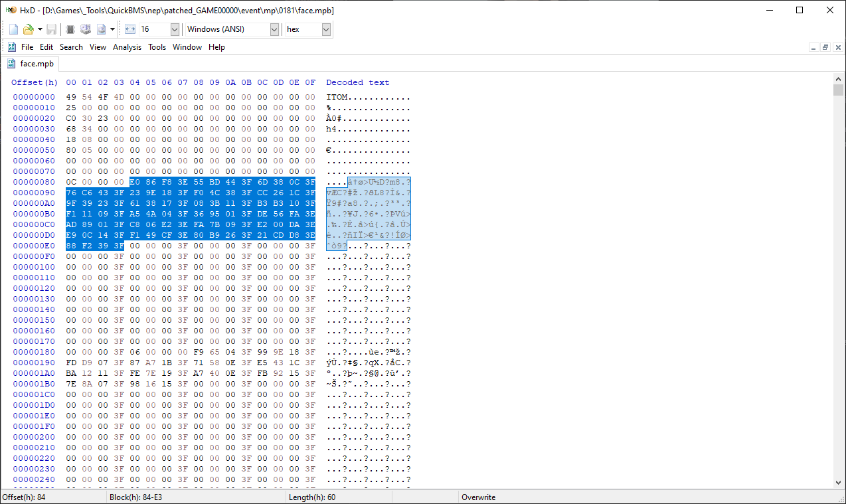Click the New file icon
The width and height of the screenshot is (846, 504).
click(x=13, y=29)
